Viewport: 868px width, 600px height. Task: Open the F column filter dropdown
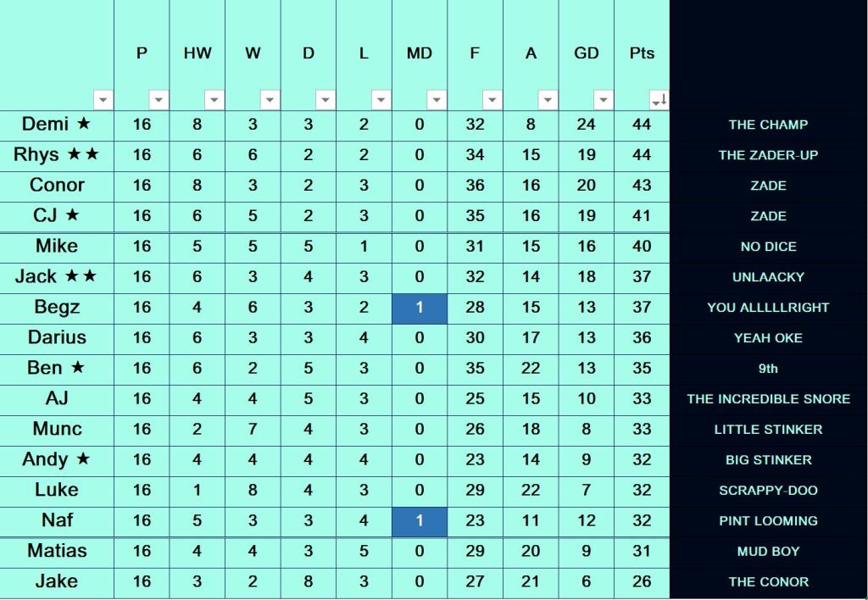click(492, 100)
